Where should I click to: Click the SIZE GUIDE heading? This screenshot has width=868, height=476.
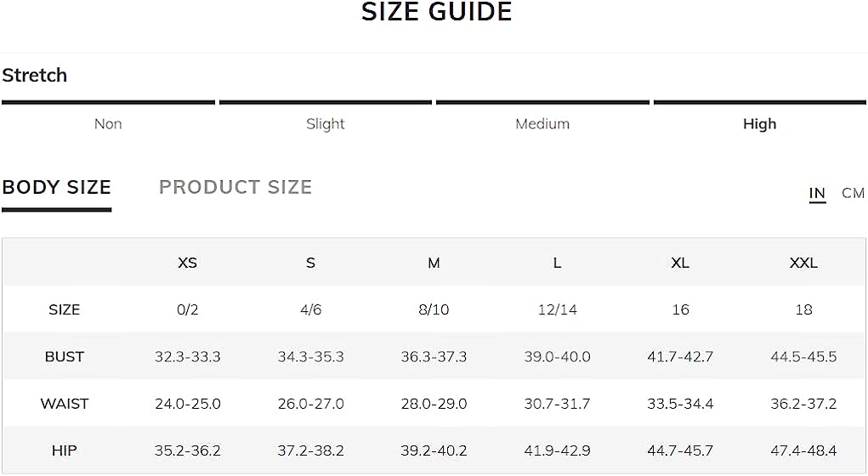pos(437,12)
